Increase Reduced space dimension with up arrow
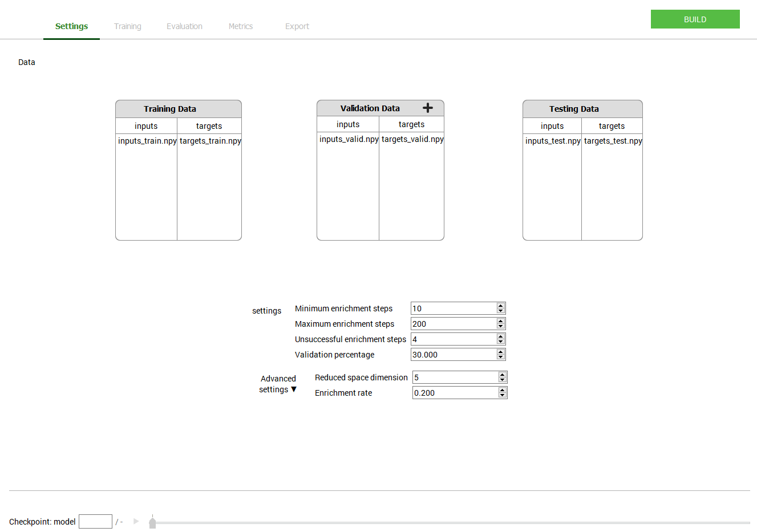This screenshot has height=532, width=757. (503, 375)
